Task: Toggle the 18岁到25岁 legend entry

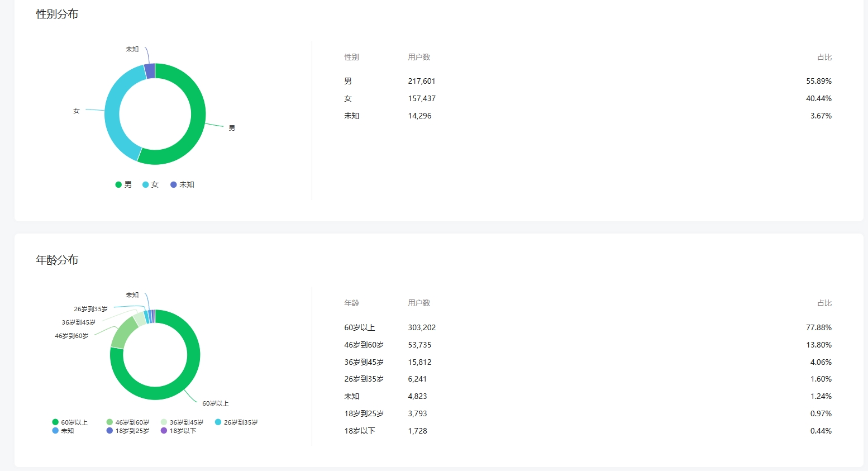Action: coord(128,431)
